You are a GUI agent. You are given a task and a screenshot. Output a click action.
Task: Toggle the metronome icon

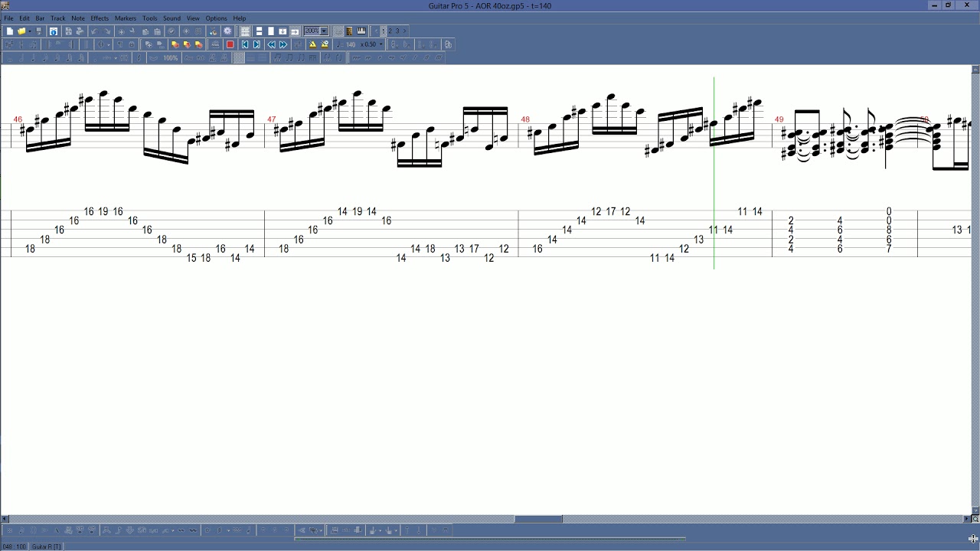312,44
